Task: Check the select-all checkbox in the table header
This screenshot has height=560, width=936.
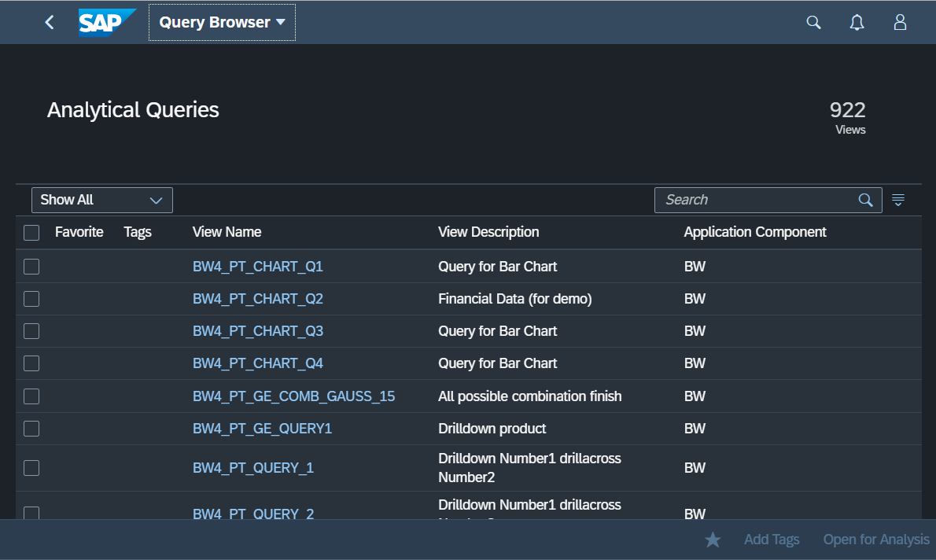Action: tap(31, 232)
